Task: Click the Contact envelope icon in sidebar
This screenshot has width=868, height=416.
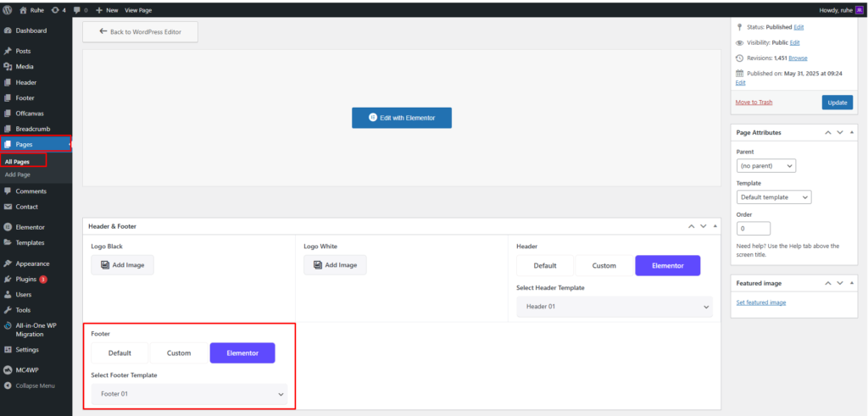Action: 8,207
